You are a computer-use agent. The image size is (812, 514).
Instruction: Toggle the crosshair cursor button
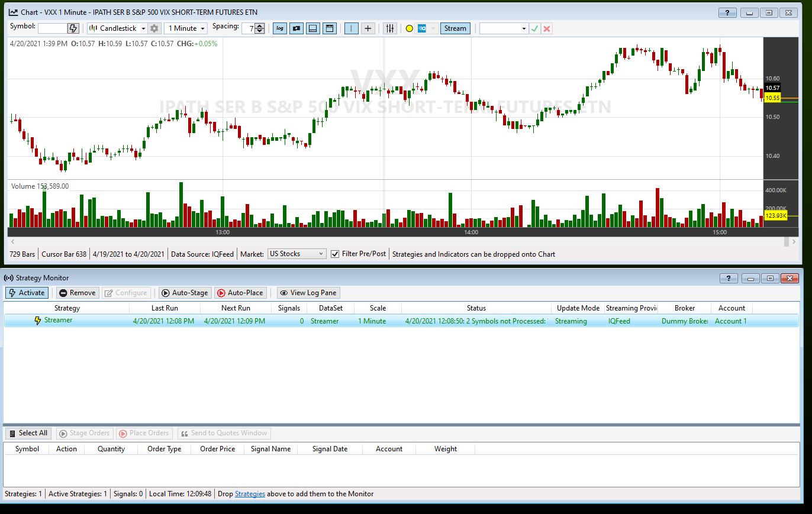pos(368,28)
